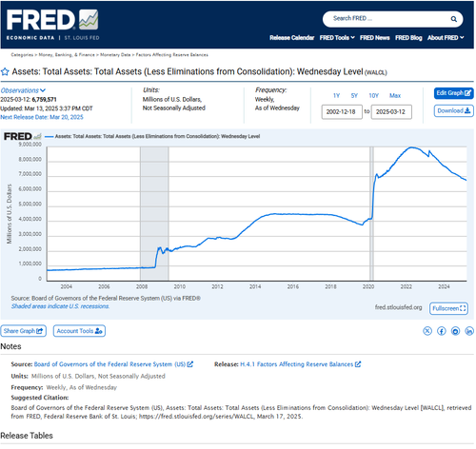Viewport: 476px width, 449px height.
Task: Click Millions of U.S. Dollars axis title
Action: coord(10,214)
